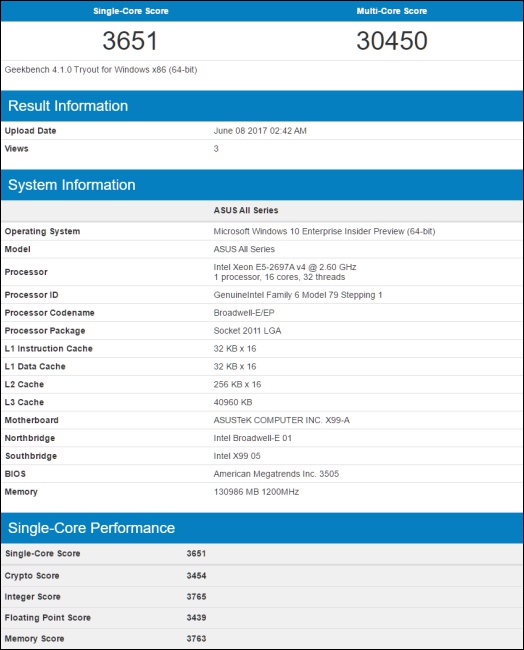The height and width of the screenshot is (650, 524).
Task: Select the Broadwell-E/EP codename value
Action: (244, 313)
